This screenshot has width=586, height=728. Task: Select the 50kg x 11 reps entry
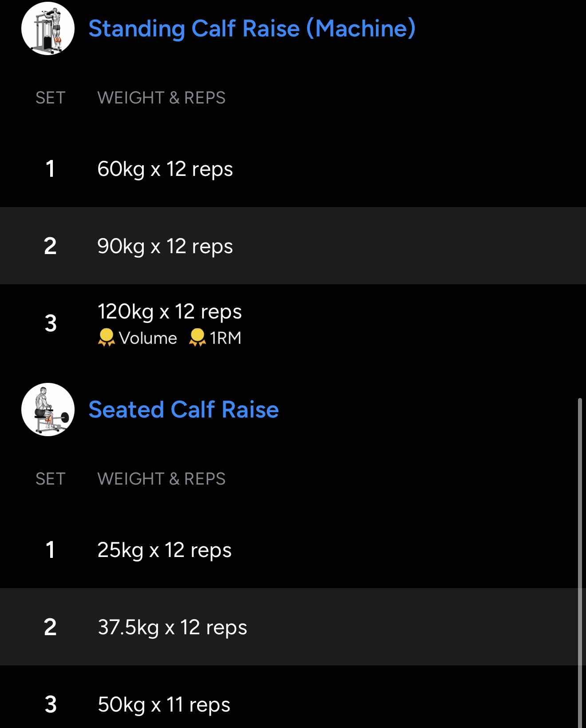(164, 704)
